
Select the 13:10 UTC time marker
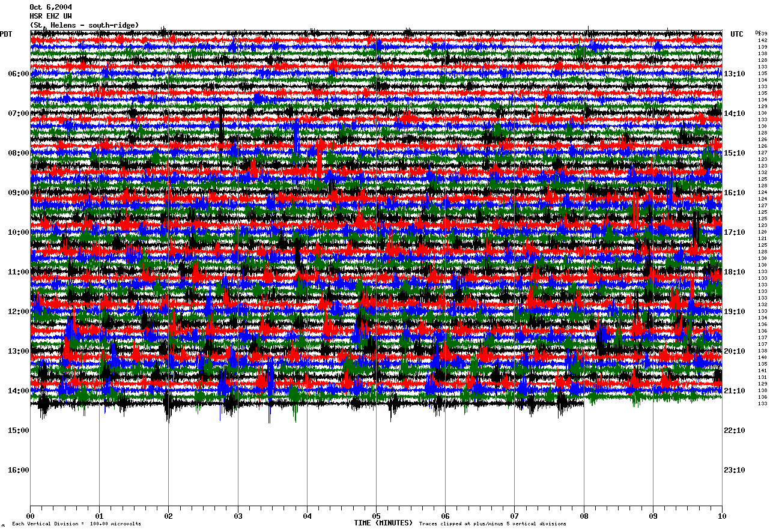[x=735, y=74]
